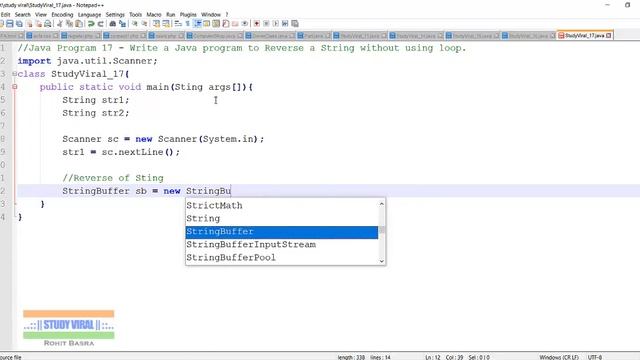This screenshot has height=360, width=640.
Task: Click the Paste clipboard icon
Action: click(79, 24)
